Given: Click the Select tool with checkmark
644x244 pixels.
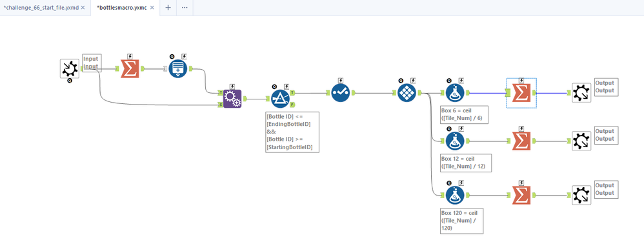Looking at the screenshot, I should [340, 93].
